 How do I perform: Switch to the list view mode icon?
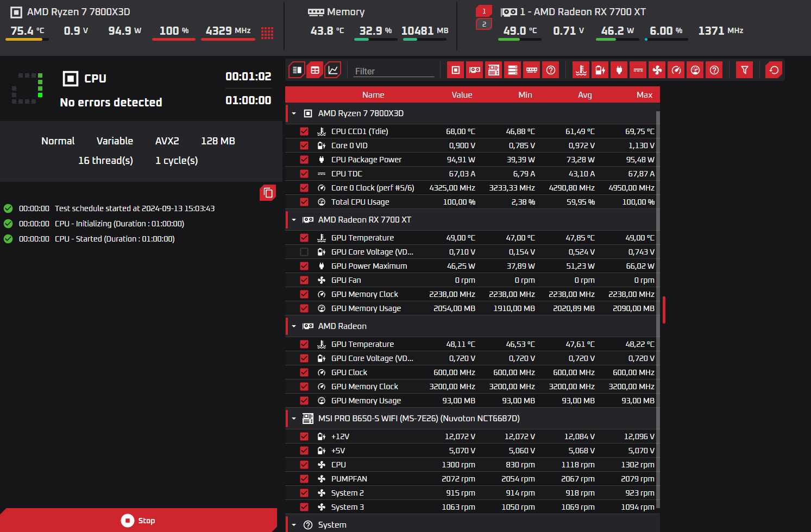coord(297,70)
